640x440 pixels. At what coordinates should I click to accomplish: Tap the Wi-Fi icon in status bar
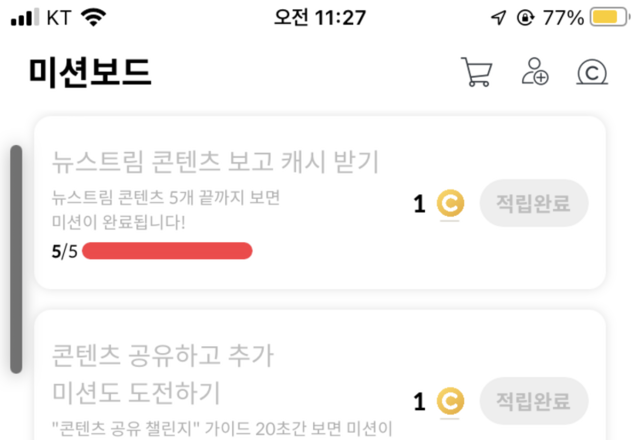pos(94,18)
